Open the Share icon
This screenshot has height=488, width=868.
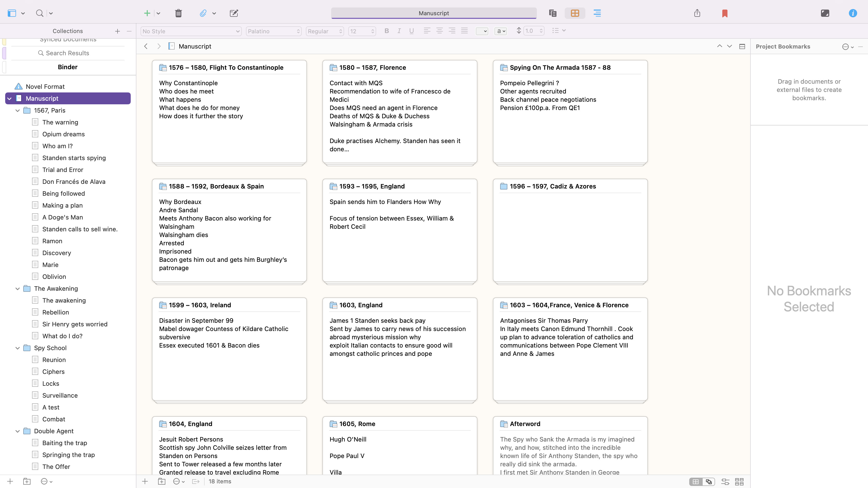pyautogui.click(x=697, y=13)
